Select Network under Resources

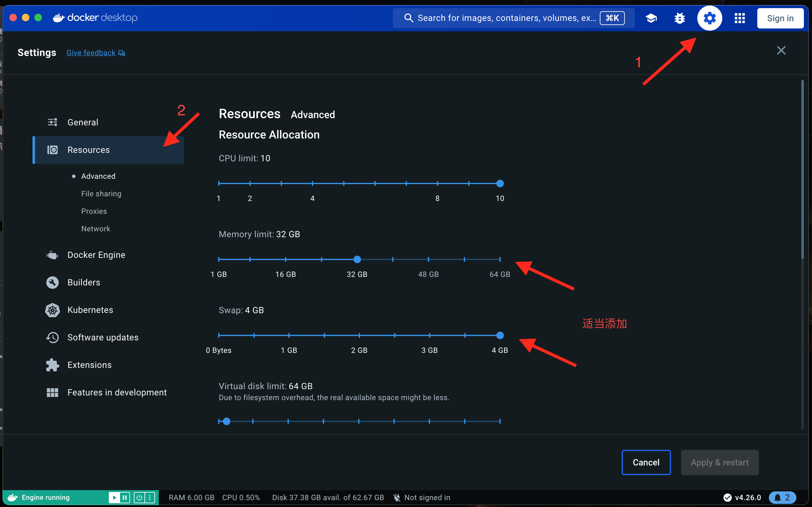[96, 229]
